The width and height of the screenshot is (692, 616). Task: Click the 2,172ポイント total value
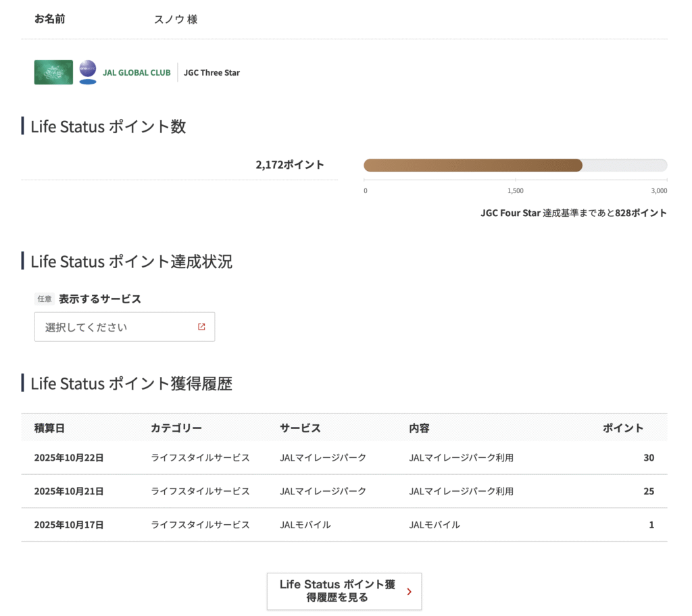(289, 165)
